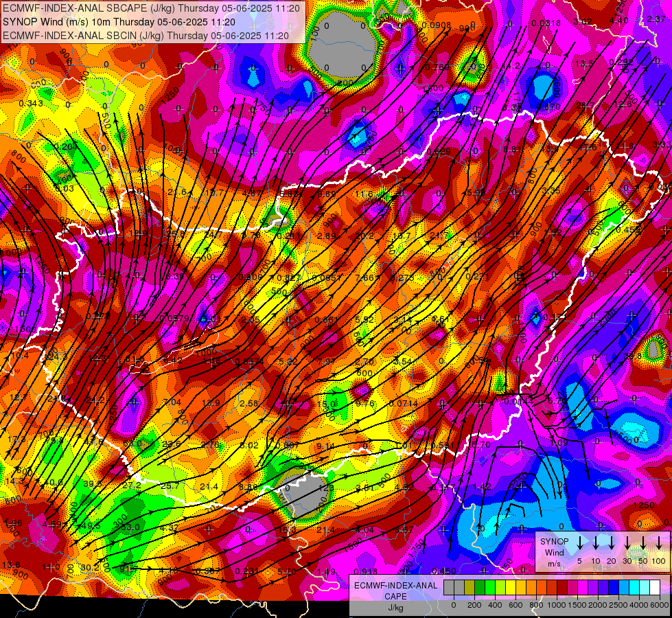Pick the pure blue CAPE legend swatch
The width and height of the screenshot is (672, 618).
pyautogui.click(x=614, y=588)
